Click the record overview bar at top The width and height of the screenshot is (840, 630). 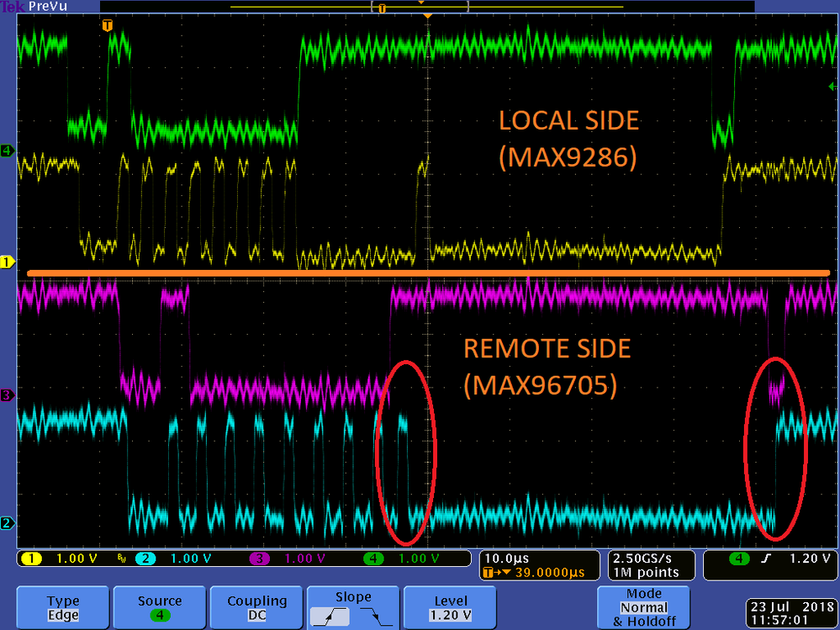(x=427, y=7)
